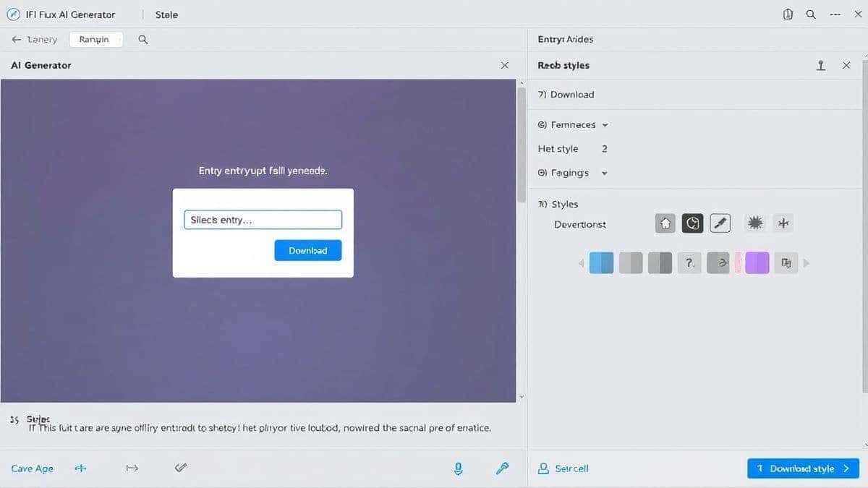Select the home style icon next to Devertionst
The width and height of the screenshot is (868, 488).
tap(665, 223)
